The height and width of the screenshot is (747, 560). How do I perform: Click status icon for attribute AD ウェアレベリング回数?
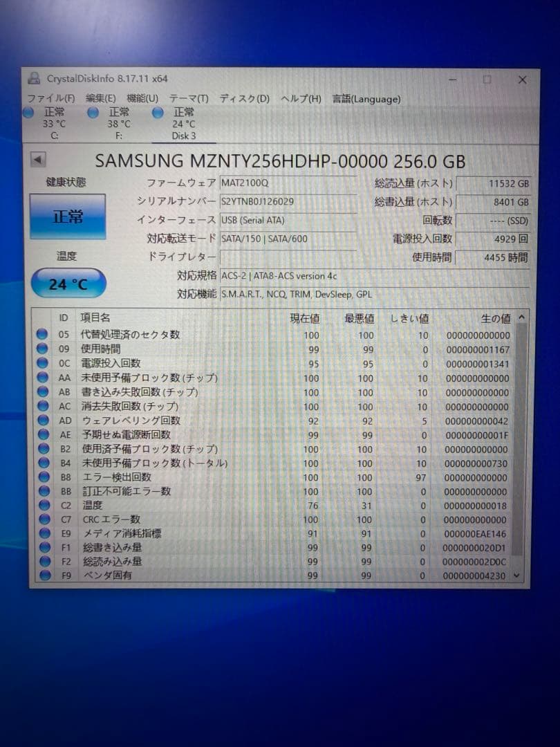tap(44, 421)
